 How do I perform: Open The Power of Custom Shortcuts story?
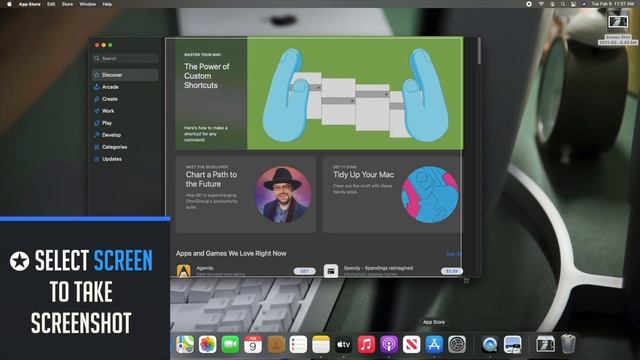pyautogui.click(x=319, y=93)
